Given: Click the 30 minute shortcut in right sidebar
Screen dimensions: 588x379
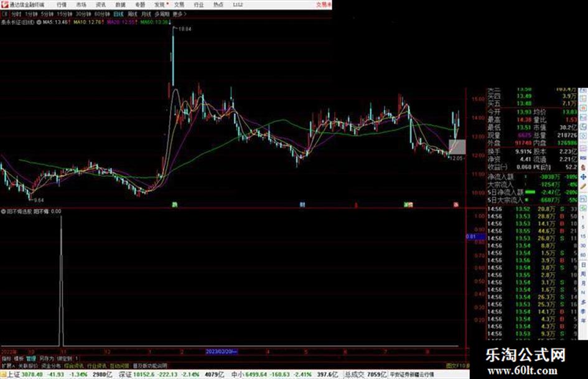Looking at the screenshot, I should pyautogui.click(x=583, y=246).
